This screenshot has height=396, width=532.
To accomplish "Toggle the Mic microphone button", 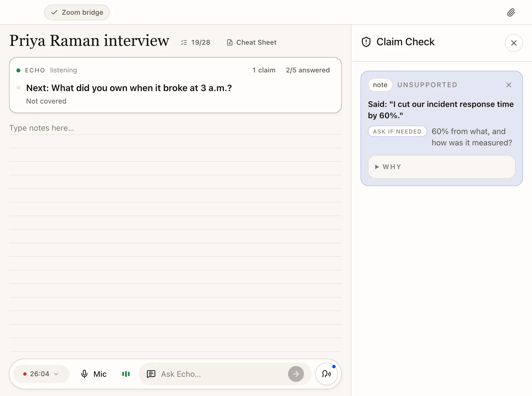I will pyautogui.click(x=94, y=374).
